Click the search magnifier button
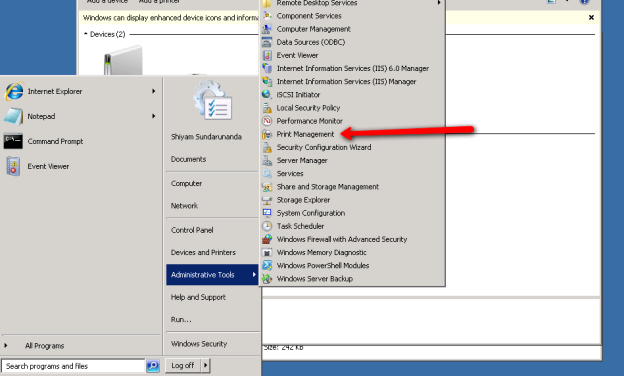 pyautogui.click(x=153, y=366)
